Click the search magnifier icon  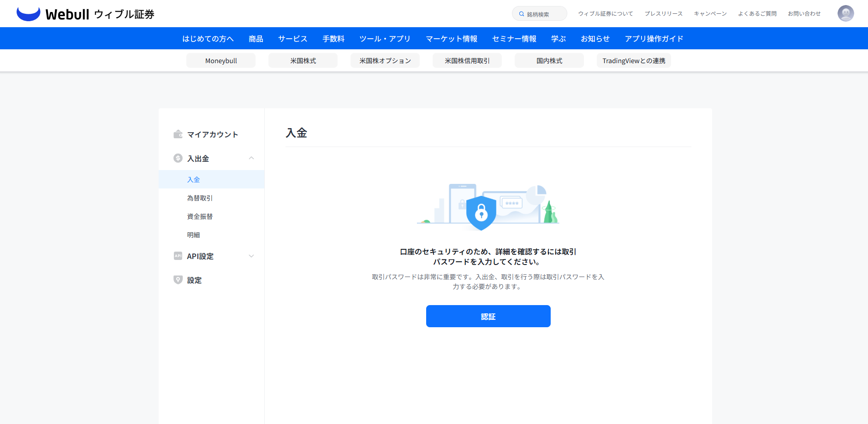[x=522, y=14]
